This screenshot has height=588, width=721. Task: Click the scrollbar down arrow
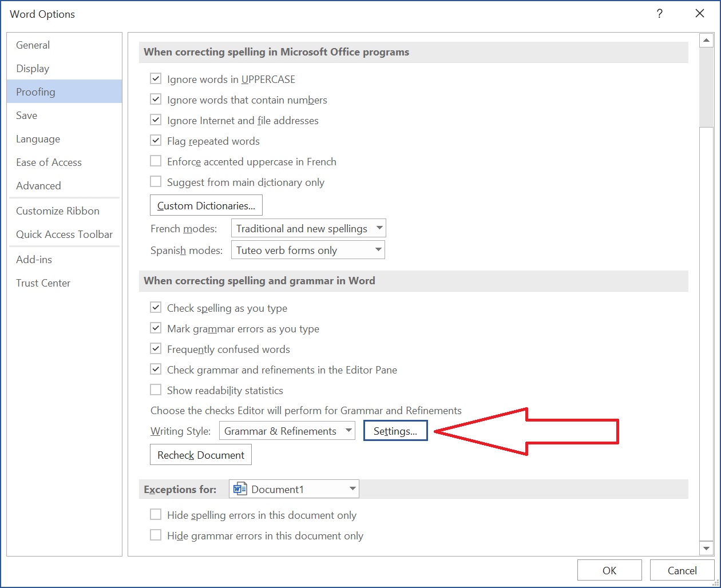tap(707, 547)
